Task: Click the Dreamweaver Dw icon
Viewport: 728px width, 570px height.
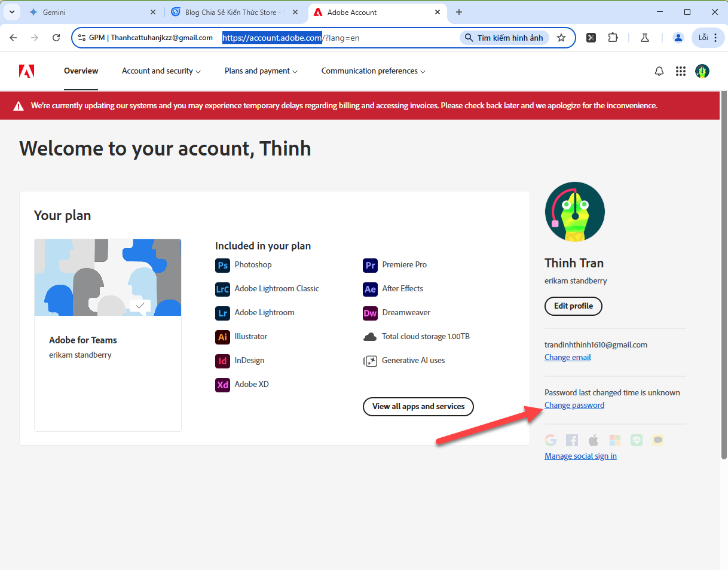Action: (x=370, y=313)
